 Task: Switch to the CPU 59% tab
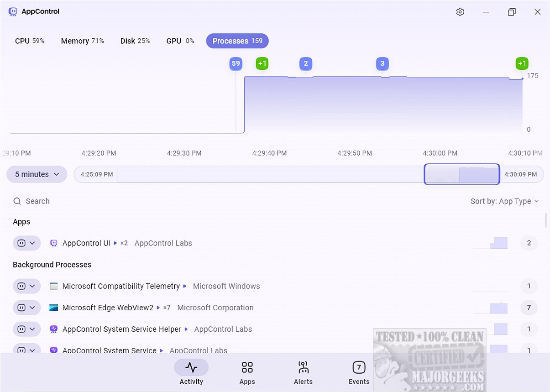[x=30, y=41]
